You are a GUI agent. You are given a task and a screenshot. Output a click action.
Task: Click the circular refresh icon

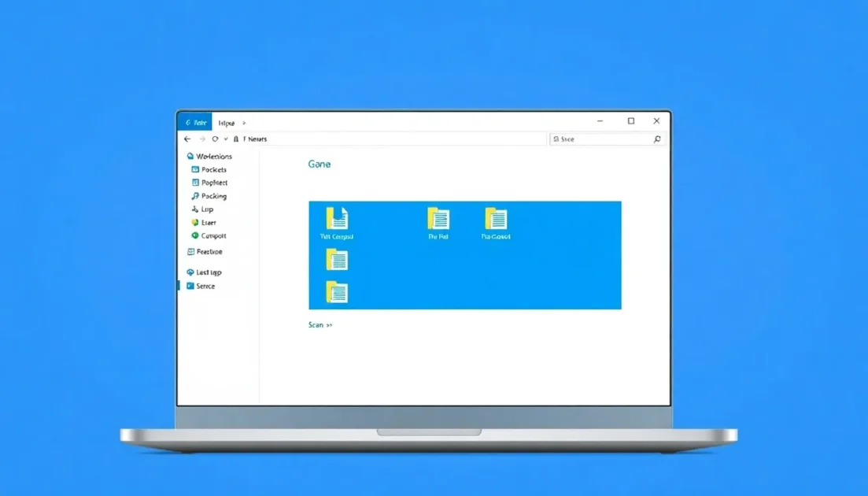[x=215, y=139]
